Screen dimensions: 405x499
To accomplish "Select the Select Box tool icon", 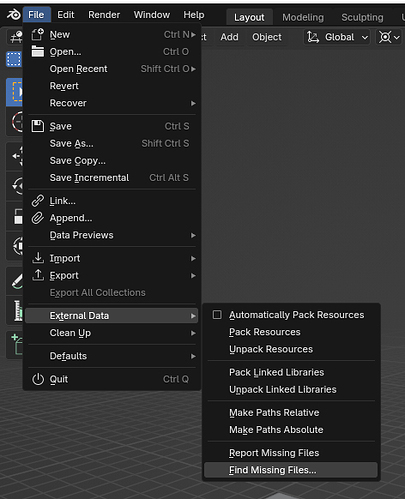I will [14, 92].
